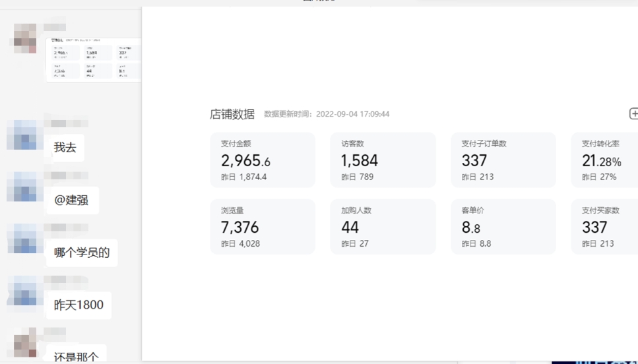Click avatar of the screenshot sender
638x364 pixels.
point(25,38)
